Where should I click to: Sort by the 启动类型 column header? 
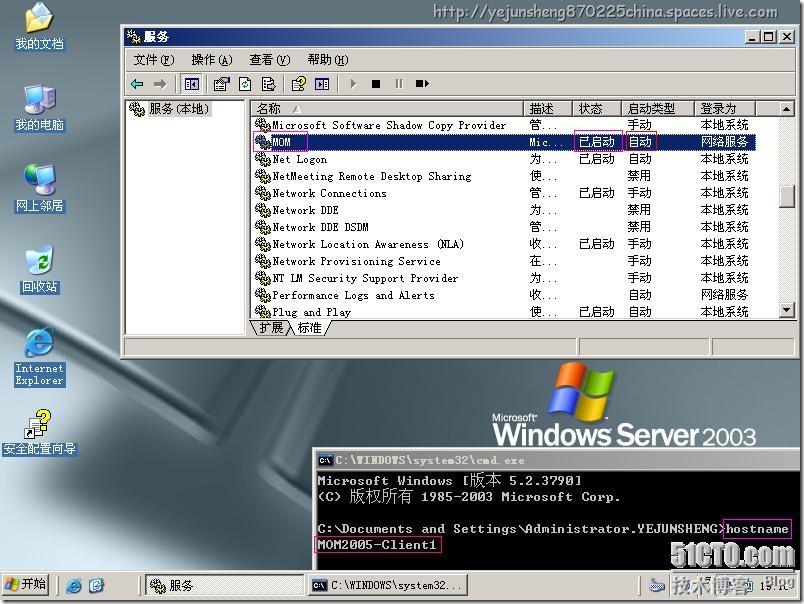[658, 109]
